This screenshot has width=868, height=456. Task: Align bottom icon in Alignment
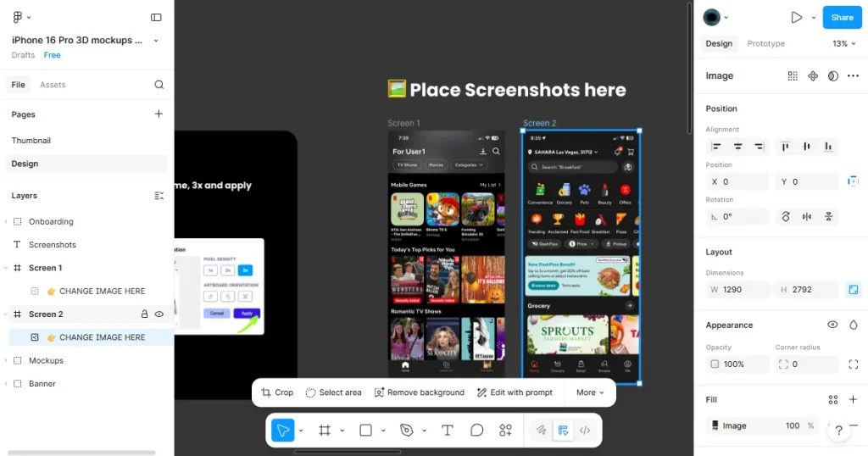pyautogui.click(x=828, y=146)
